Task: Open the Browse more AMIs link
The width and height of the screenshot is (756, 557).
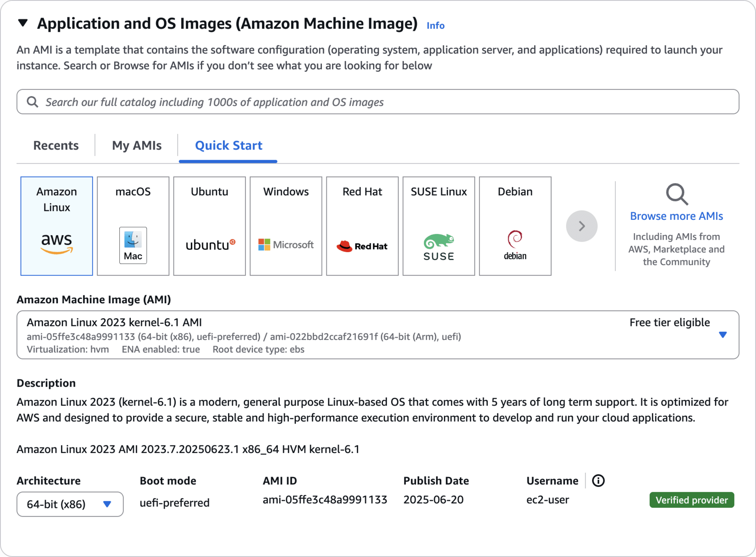Action: tap(676, 216)
